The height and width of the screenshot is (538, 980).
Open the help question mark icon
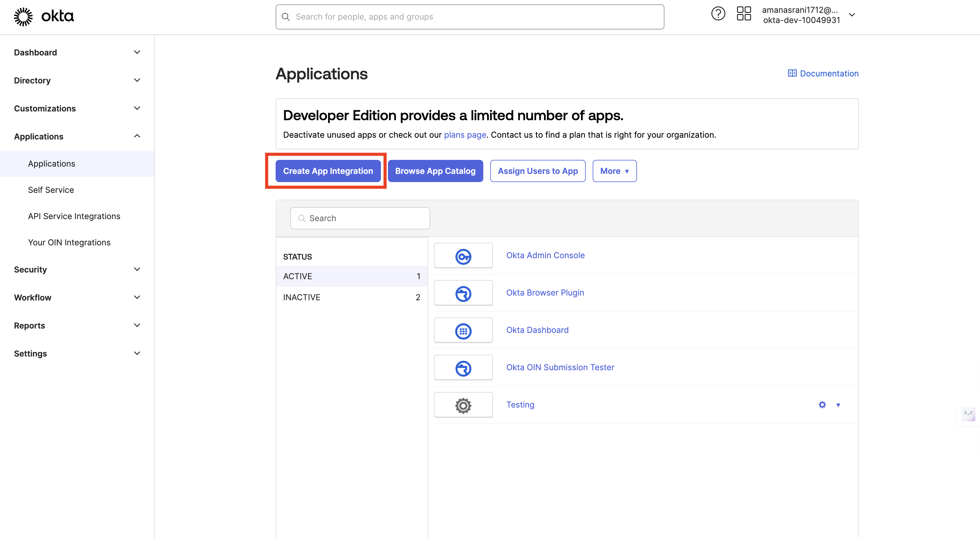[718, 14]
